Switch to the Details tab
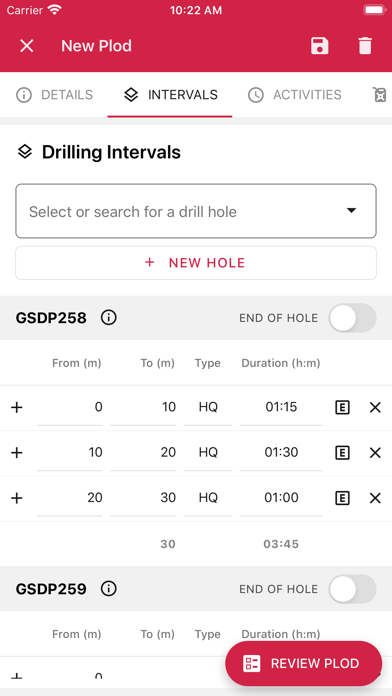Viewport: 392px width, 696px height. coord(55,95)
